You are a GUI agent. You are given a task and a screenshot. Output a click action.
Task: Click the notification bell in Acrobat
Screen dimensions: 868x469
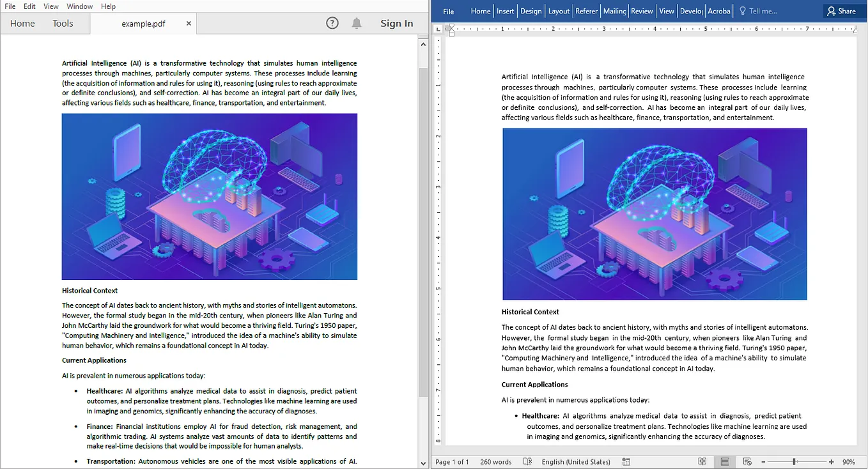click(358, 22)
